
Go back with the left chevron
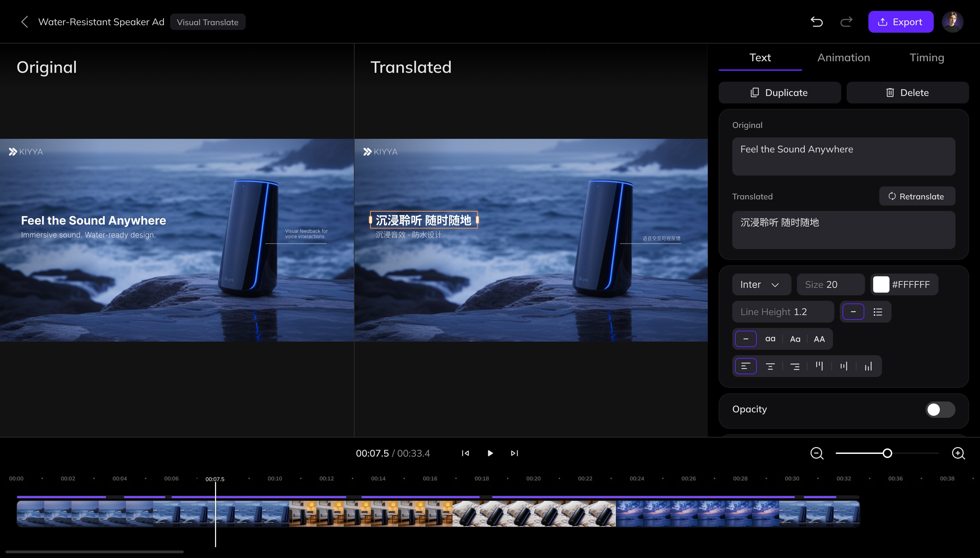coord(24,22)
